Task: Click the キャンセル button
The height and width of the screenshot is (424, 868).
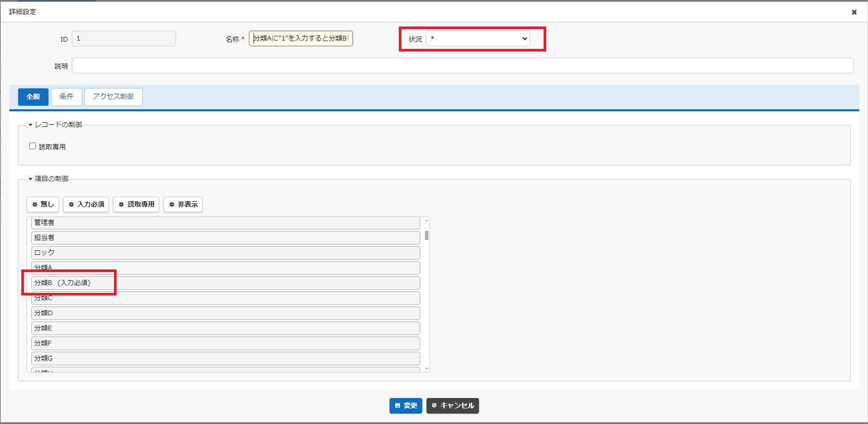Action: 452,406
